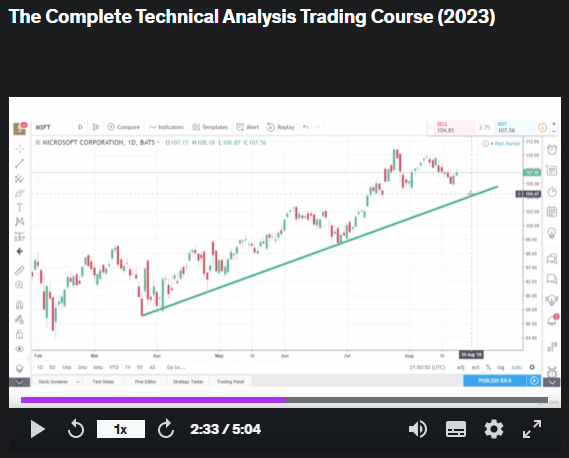Screen dimensions: 569x458
Task: Toggle percent scale
Action: [488, 367]
